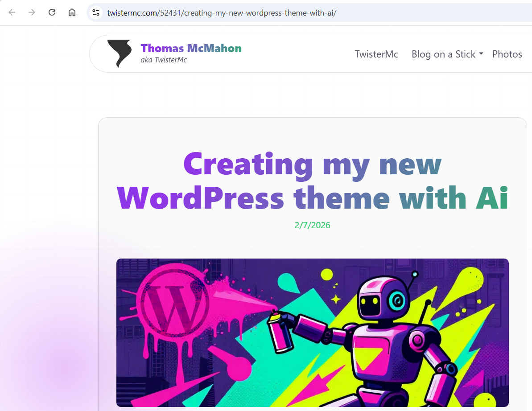Focus the address bar URL field

(268, 12)
